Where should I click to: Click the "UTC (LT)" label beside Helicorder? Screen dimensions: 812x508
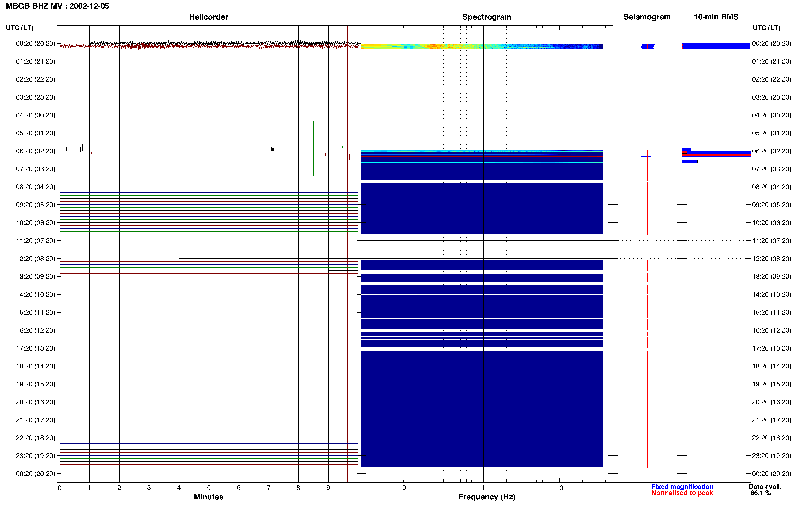coord(19,28)
